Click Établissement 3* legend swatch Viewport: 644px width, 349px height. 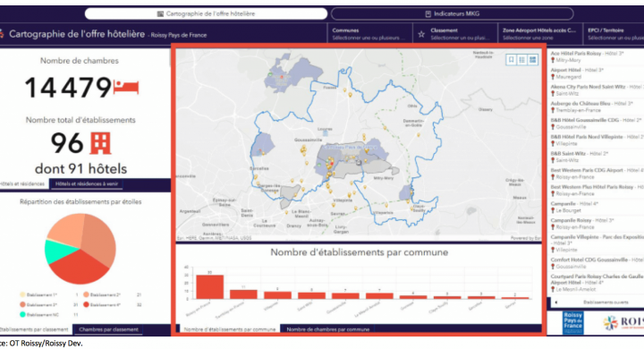click(22, 304)
